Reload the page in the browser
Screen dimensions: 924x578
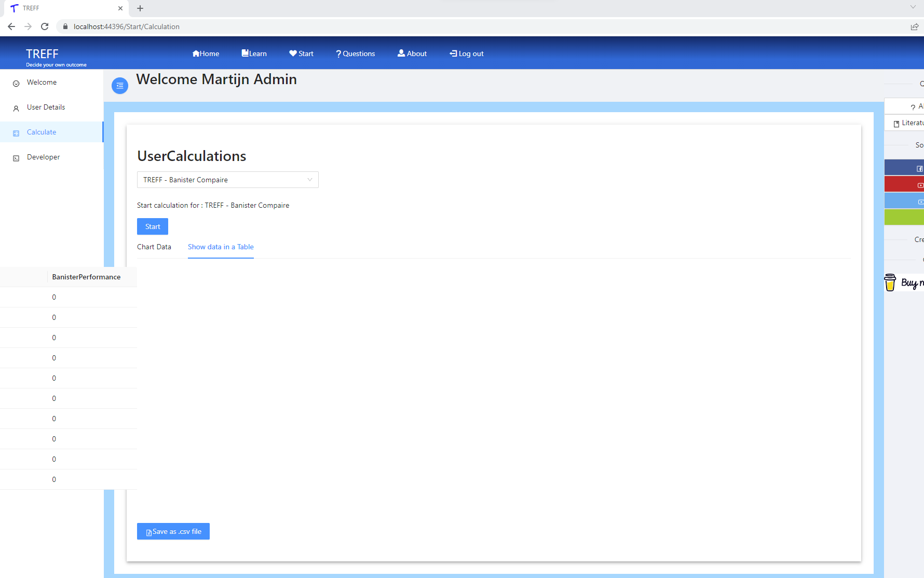[45, 26]
